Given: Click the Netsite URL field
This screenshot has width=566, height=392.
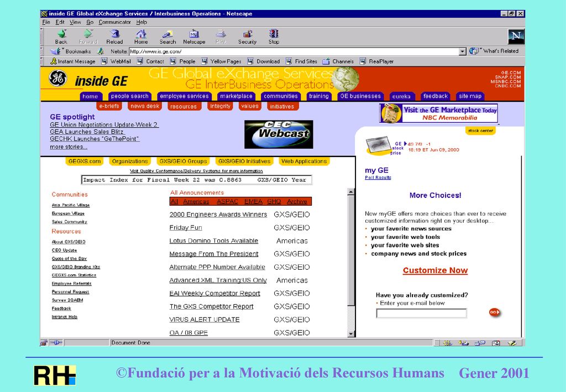Looking at the screenshot, I should pyautogui.click(x=294, y=51).
